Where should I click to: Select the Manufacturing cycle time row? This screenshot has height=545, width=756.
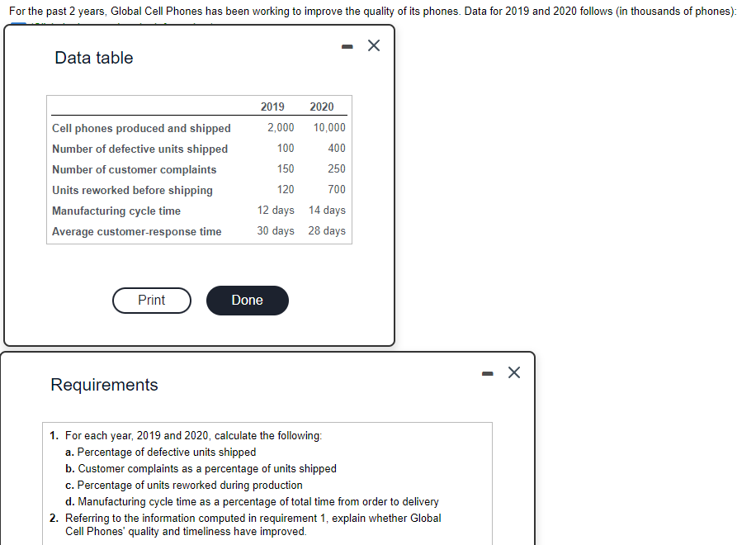119,210
